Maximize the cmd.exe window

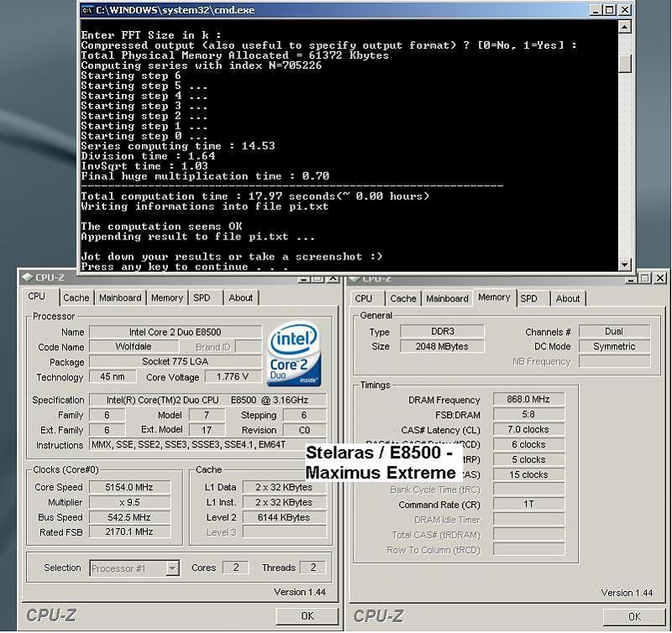coord(610,10)
